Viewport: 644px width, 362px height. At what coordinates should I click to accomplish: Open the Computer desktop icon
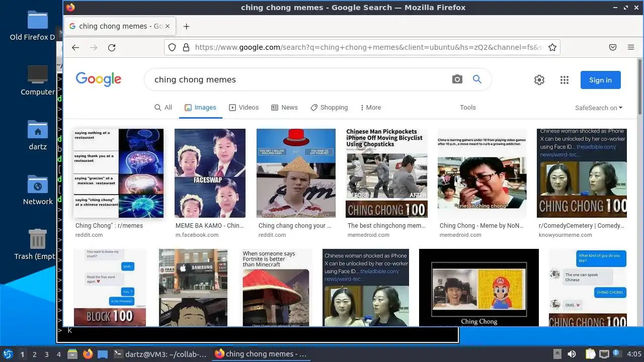[38, 80]
